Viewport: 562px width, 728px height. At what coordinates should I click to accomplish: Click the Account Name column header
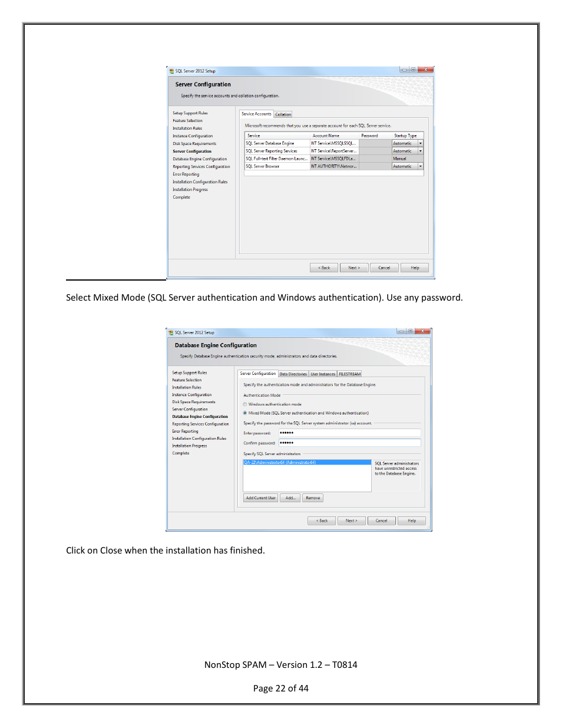coord(334,136)
